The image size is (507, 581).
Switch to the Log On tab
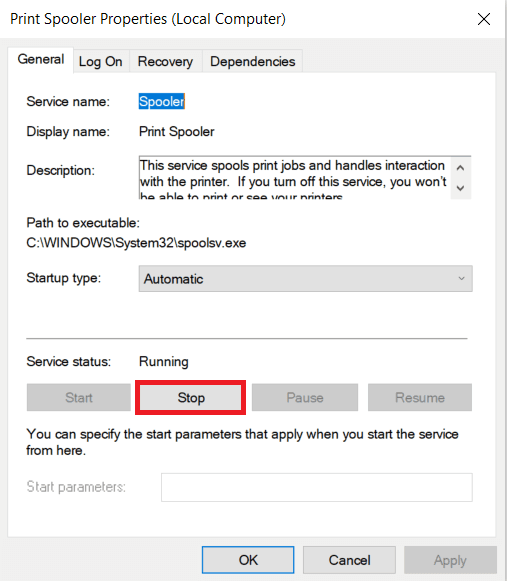[100, 62]
